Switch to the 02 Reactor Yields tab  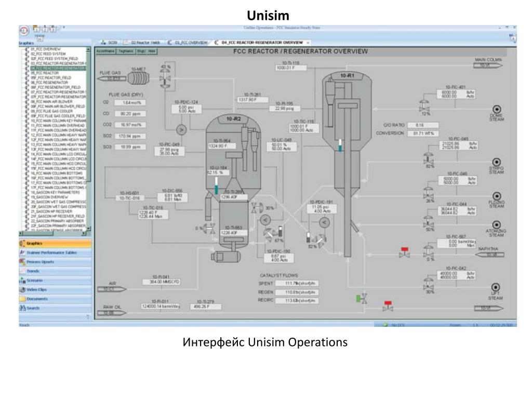142,43
